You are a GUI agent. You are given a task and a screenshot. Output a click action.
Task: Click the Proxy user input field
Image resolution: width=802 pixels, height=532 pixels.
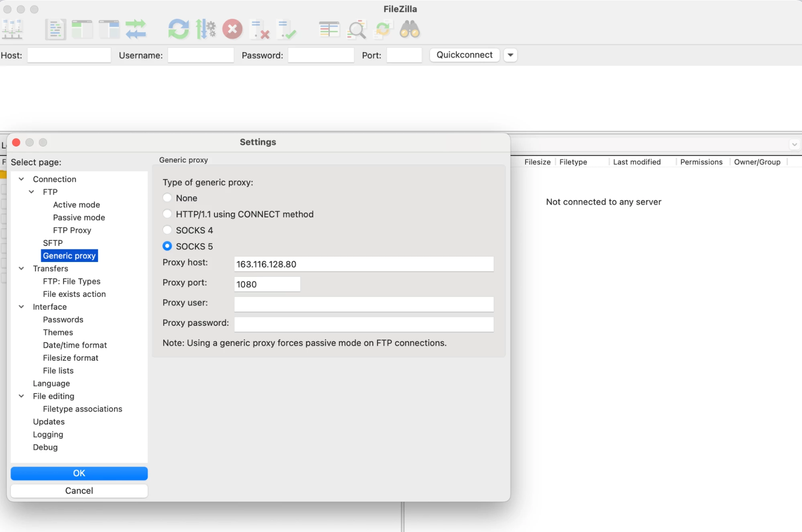click(363, 304)
